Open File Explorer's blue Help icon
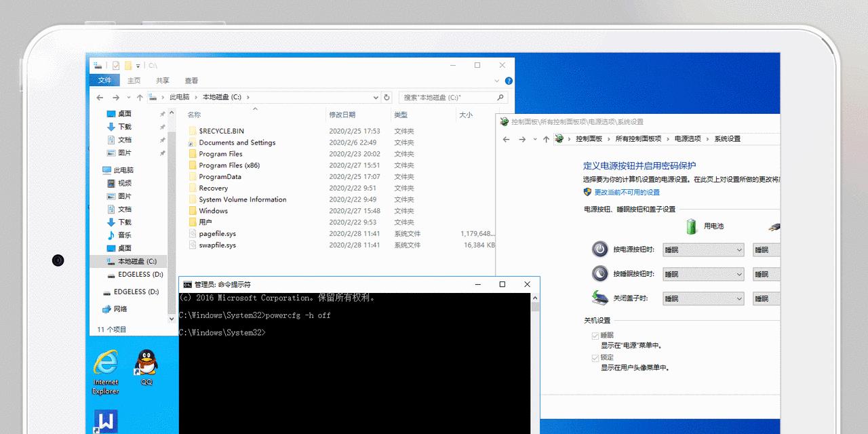The width and height of the screenshot is (868, 434). (x=509, y=81)
